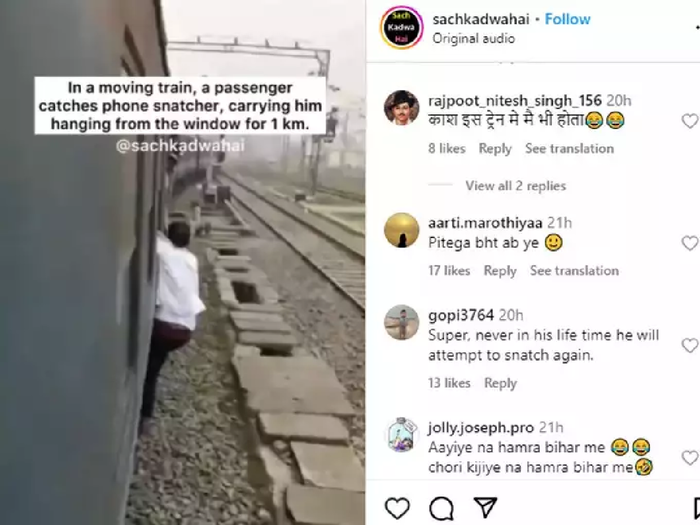
Task: Like jolly.joseph.pro's comment
Action: click(x=690, y=458)
